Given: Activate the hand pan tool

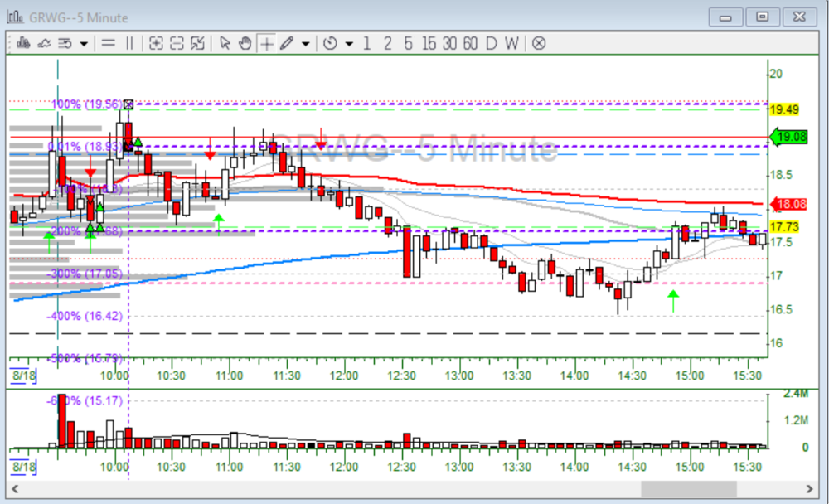Looking at the screenshot, I should (x=245, y=44).
